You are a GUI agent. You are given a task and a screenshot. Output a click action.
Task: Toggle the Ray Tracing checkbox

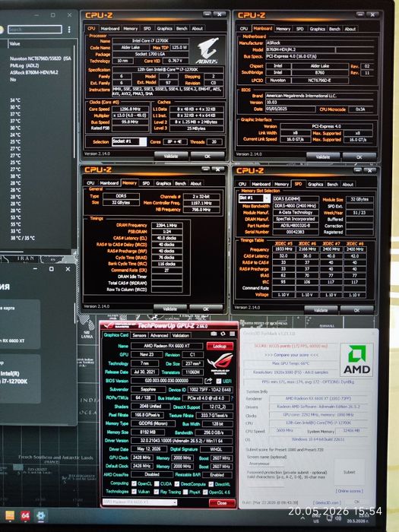coord(156,492)
